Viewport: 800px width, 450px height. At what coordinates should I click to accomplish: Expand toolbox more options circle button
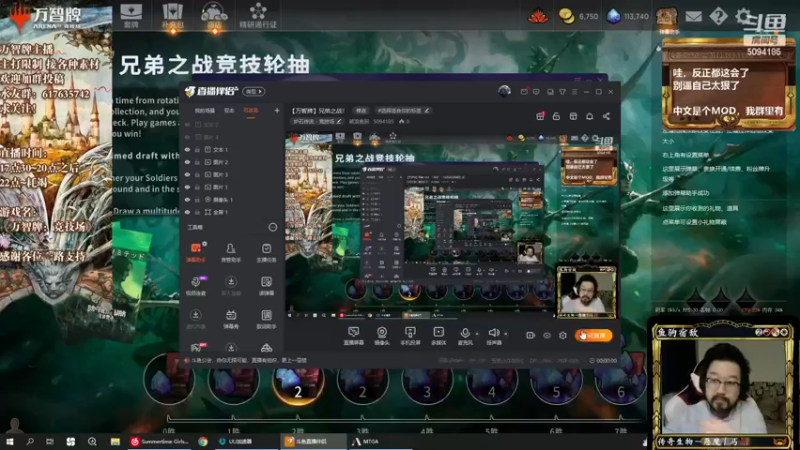tap(272, 227)
